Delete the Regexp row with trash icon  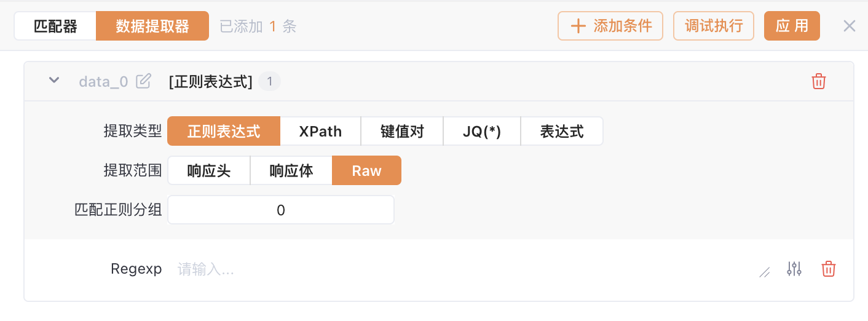[829, 269]
